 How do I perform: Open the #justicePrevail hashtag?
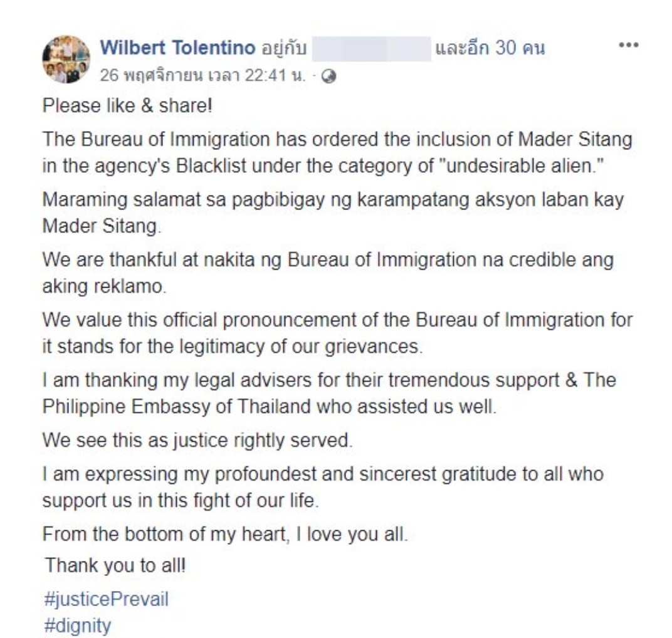[x=107, y=599]
